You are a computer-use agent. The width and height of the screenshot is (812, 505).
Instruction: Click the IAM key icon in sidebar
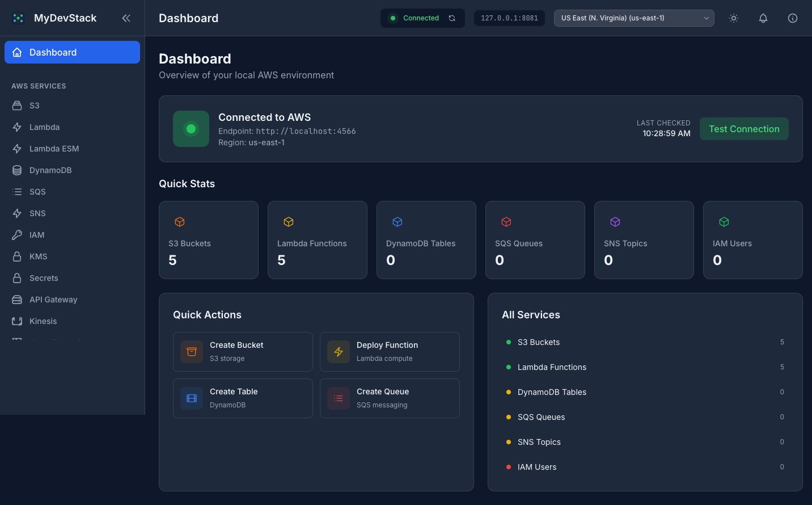tap(17, 235)
